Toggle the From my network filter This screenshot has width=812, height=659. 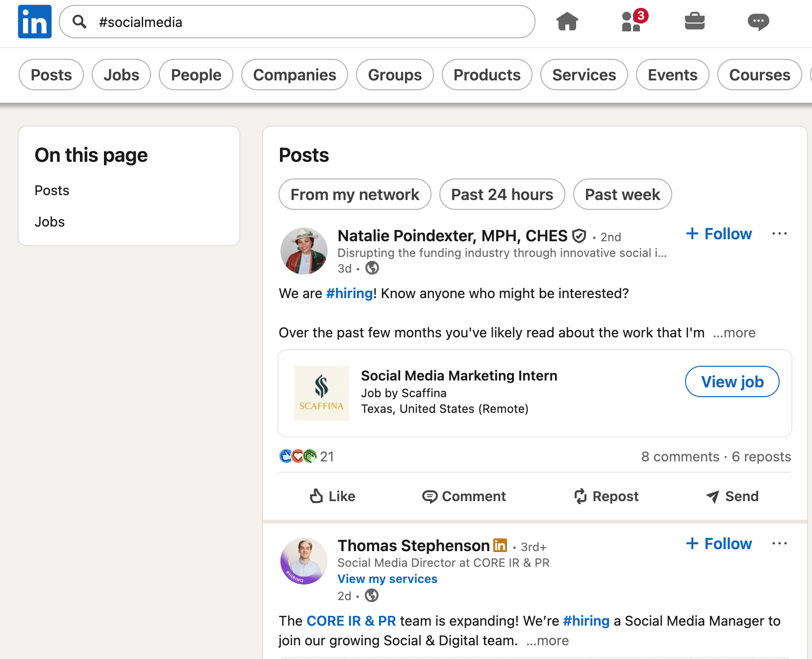355,194
